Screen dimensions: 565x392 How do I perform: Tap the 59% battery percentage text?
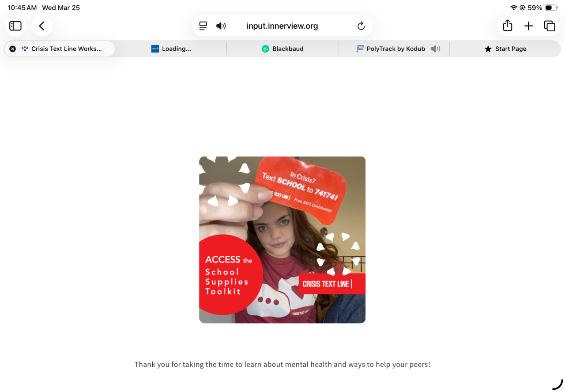click(535, 8)
